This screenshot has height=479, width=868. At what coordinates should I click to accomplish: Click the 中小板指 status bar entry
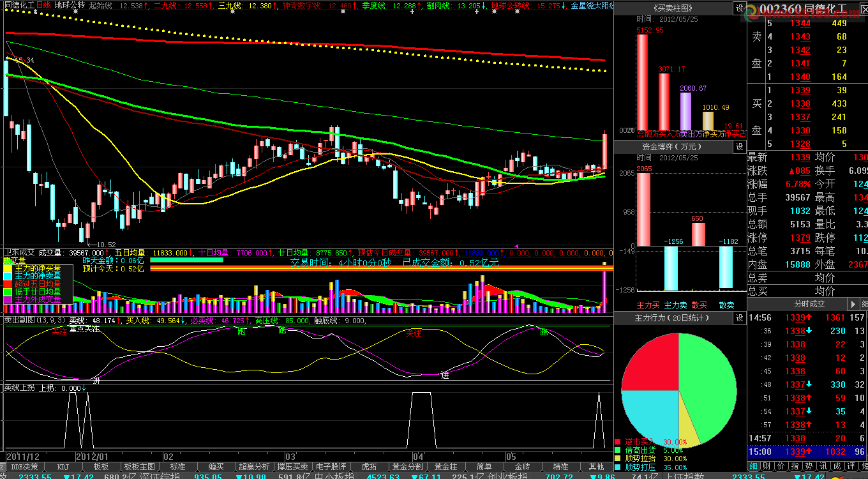pyautogui.click(x=336, y=476)
